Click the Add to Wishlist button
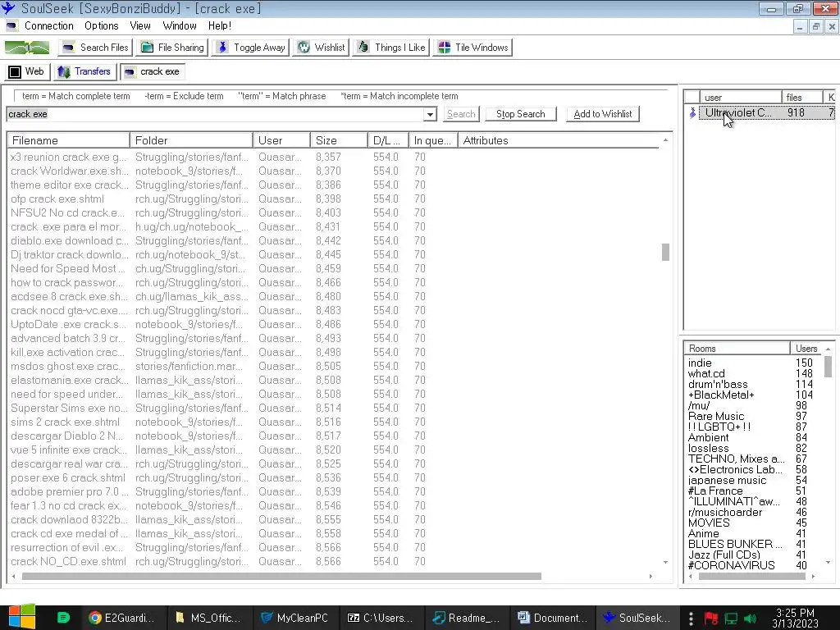This screenshot has height=630, width=840. 603,114
